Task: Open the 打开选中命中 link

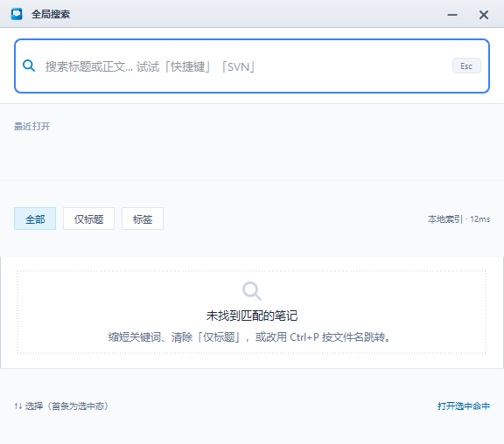Action: [464, 406]
